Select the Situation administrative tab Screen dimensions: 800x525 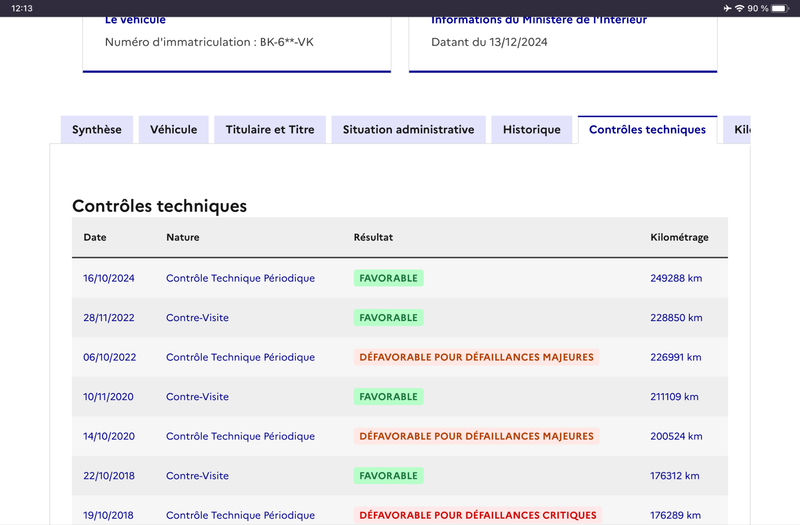[x=409, y=130]
